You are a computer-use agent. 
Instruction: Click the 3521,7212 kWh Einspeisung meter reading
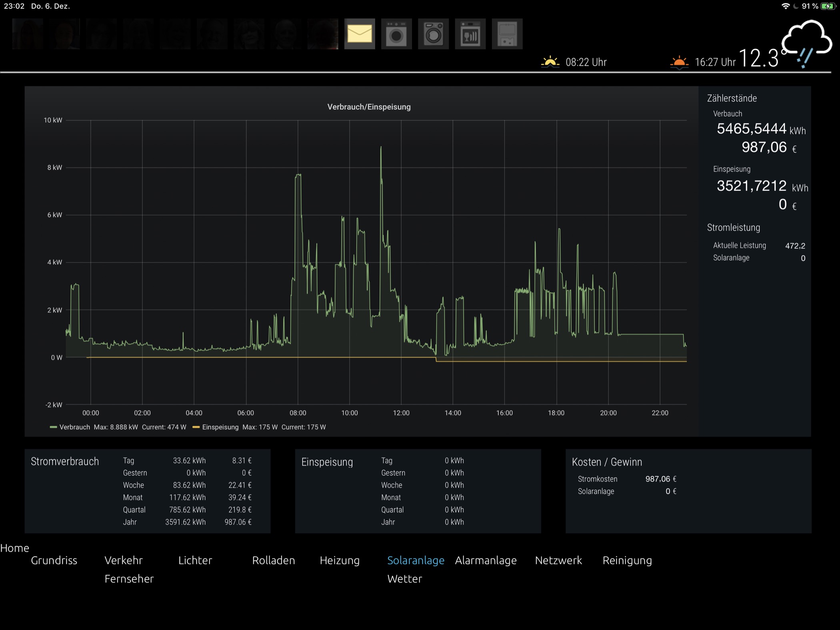point(762,186)
